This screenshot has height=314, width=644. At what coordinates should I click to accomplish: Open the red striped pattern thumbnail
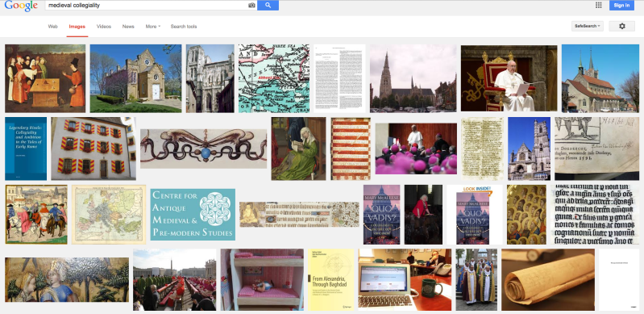click(x=351, y=149)
